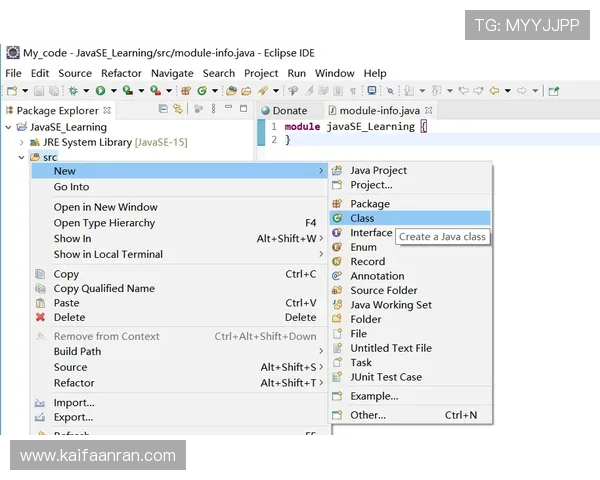Screen dimensions: 600x480
Task: Click the red Delete cross icon
Action: point(40,318)
